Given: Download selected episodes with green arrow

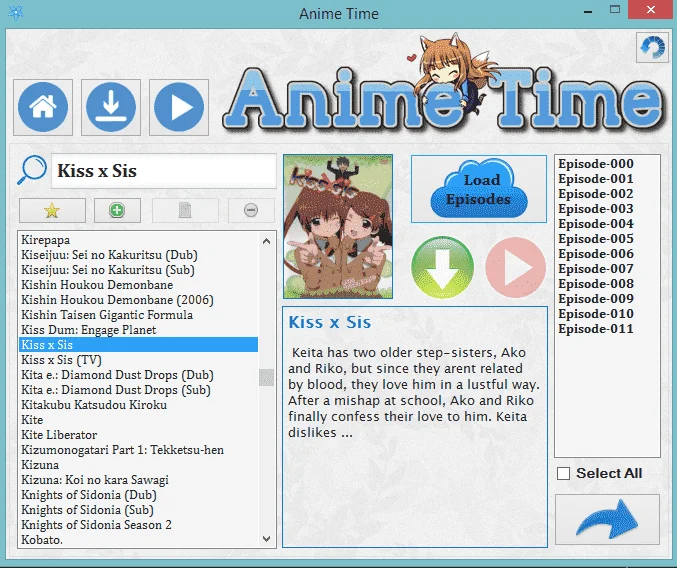Looking at the screenshot, I should pyautogui.click(x=442, y=267).
